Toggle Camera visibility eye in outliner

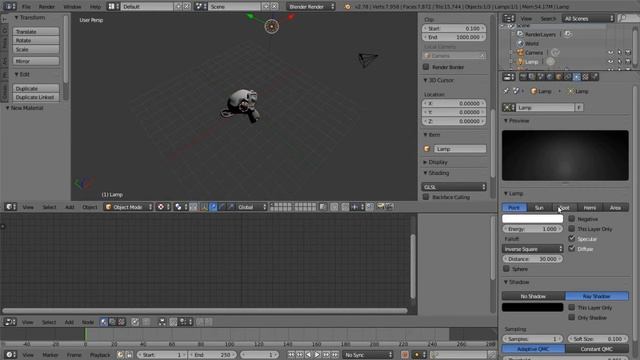[611, 52]
